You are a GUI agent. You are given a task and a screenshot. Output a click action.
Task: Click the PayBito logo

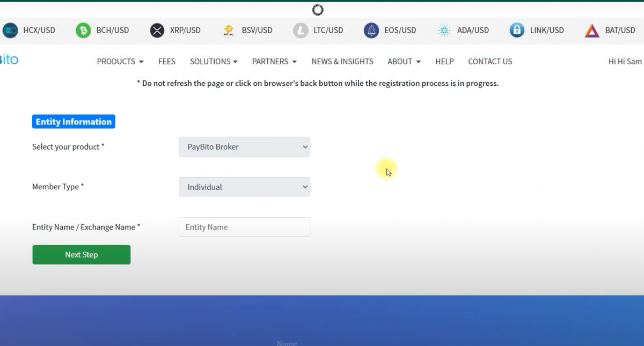[x=9, y=60]
